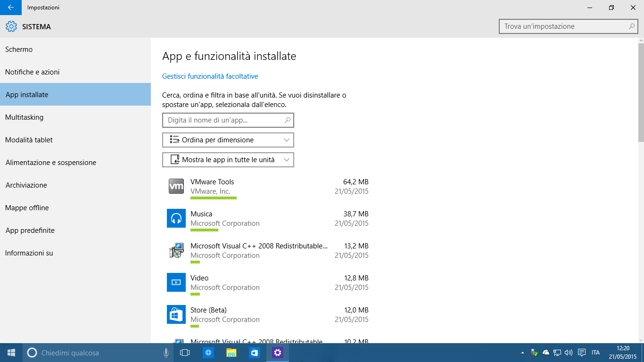Launch the browser globe icon on taskbar
The width and height of the screenshot is (644, 362).
click(x=208, y=353)
